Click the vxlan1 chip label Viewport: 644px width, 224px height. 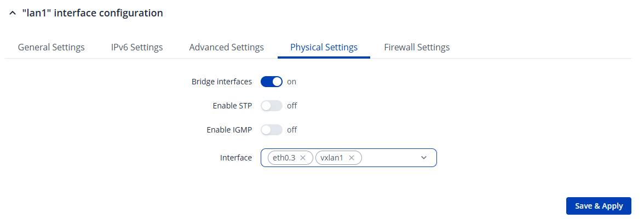click(332, 158)
